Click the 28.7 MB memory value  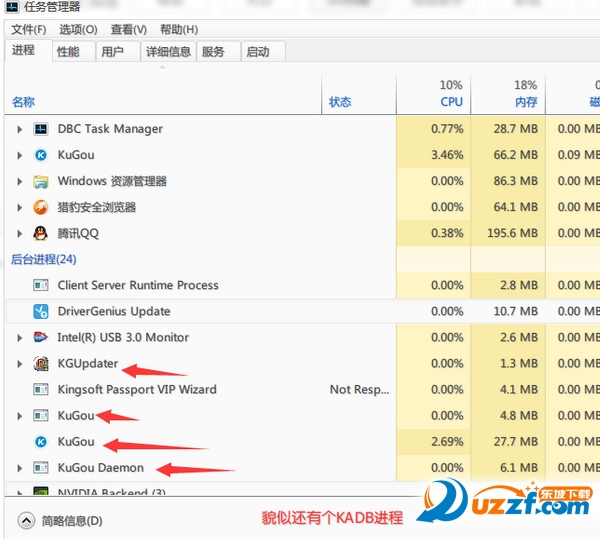515,129
